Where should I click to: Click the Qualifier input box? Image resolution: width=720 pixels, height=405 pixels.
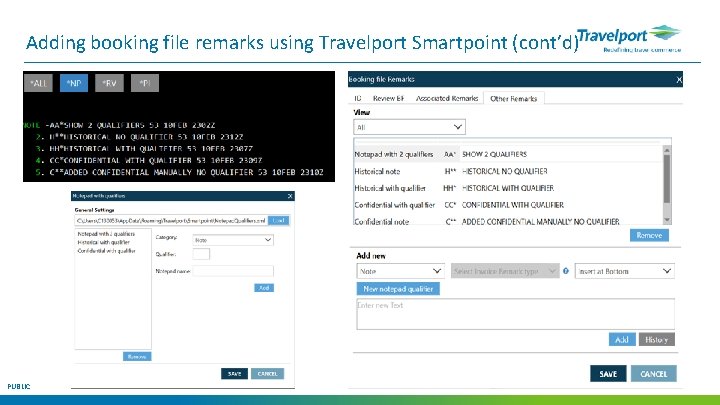point(201,254)
